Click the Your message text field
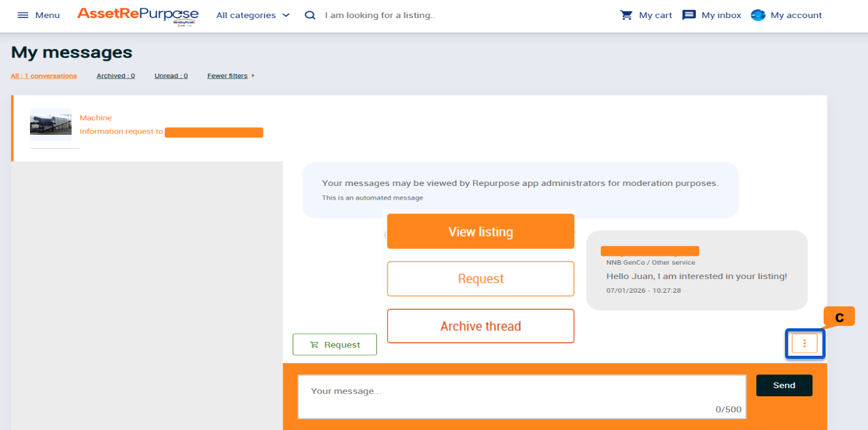 [x=522, y=396]
